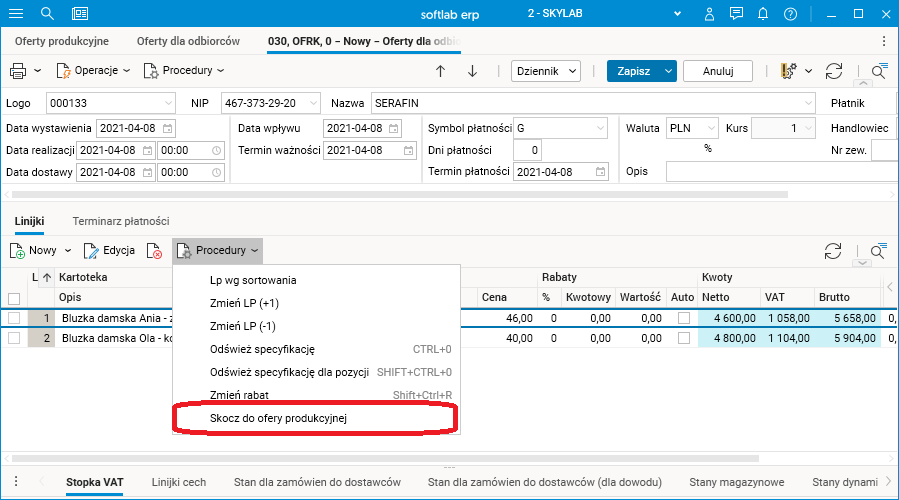Open the help question mark icon
Screen dimensions: 899x500
[791, 14]
